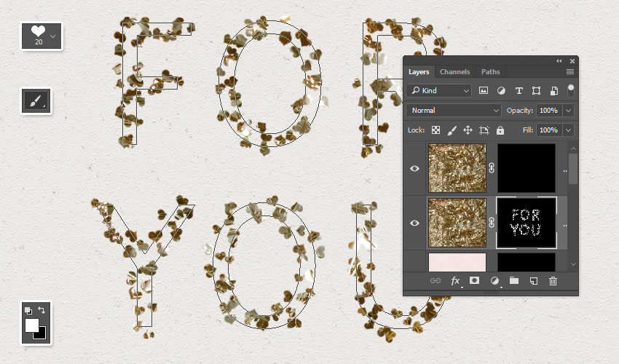The image size is (619, 364).
Task: Delete layer using the trash icon
Action: pos(553,281)
